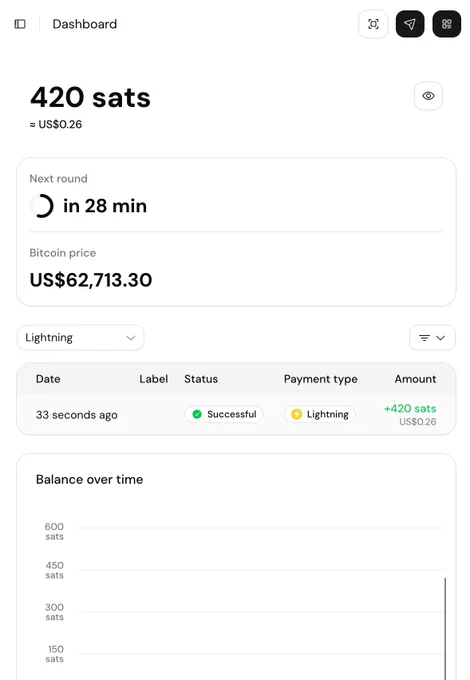Click the yellow Lightning bolt icon
Screen dimensions: 470x680
coord(297,414)
